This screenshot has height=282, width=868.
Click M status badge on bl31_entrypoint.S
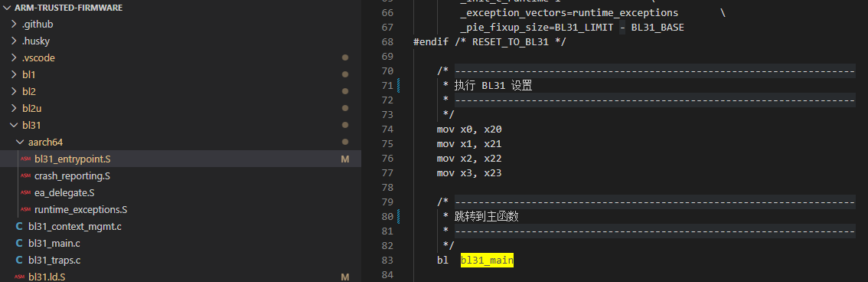coord(345,159)
